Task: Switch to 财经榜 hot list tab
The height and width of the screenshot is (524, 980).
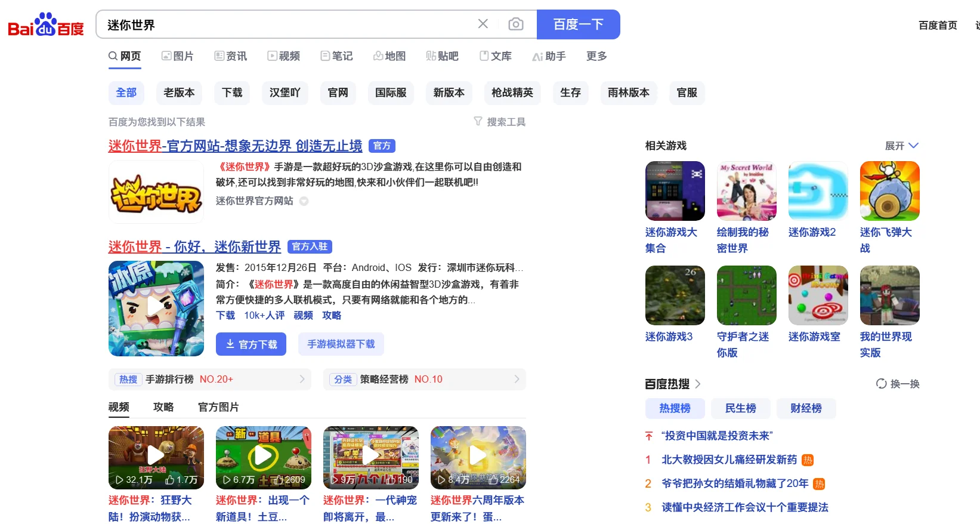Action: pos(806,408)
